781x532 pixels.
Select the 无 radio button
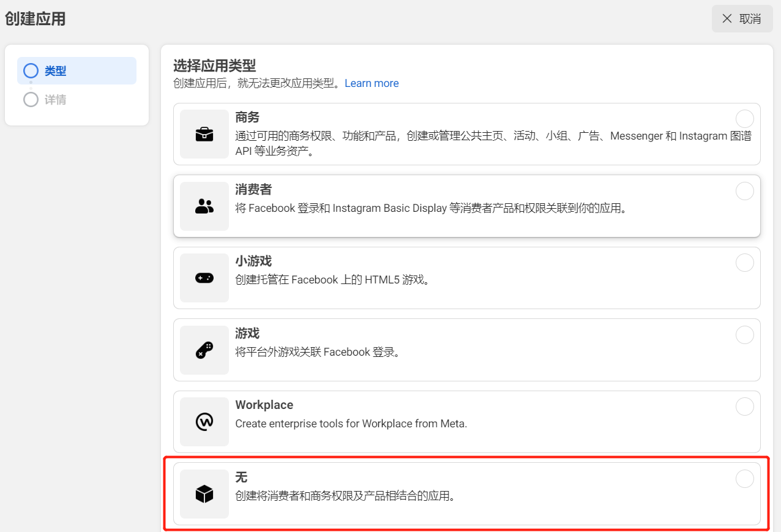coord(745,479)
